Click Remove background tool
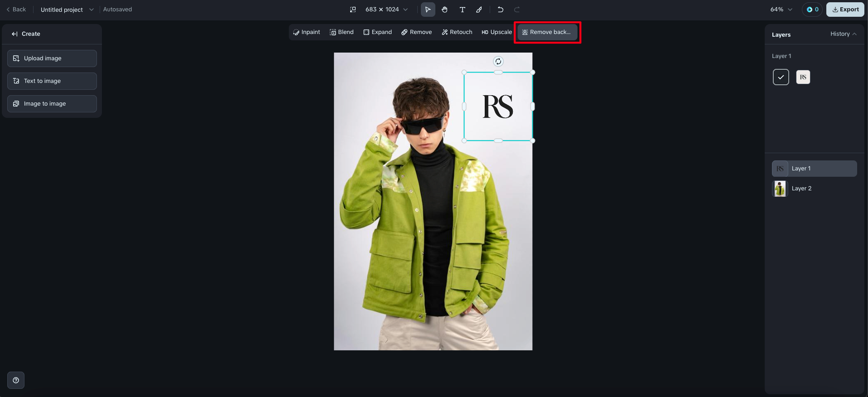The height and width of the screenshot is (397, 868). (547, 32)
